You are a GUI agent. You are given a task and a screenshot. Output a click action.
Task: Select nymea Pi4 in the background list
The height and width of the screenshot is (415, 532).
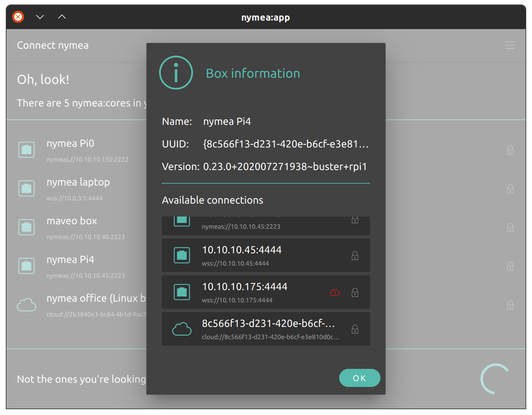(x=76, y=266)
